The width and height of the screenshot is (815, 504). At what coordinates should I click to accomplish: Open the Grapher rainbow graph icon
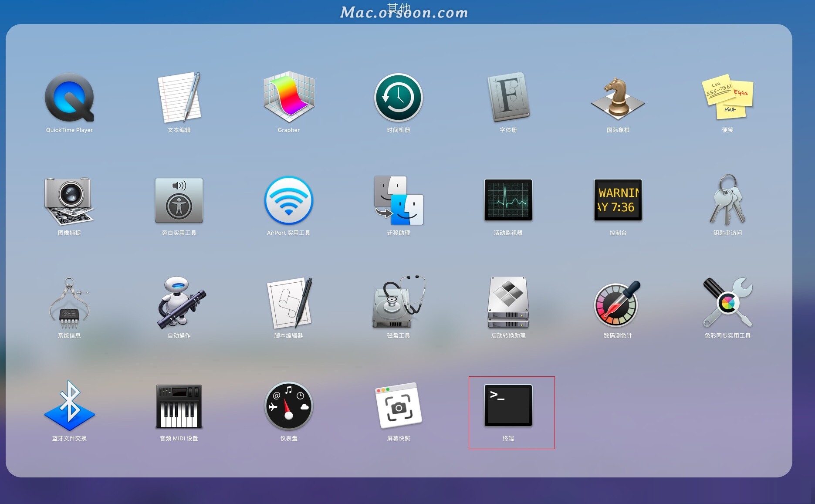[x=289, y=98]
